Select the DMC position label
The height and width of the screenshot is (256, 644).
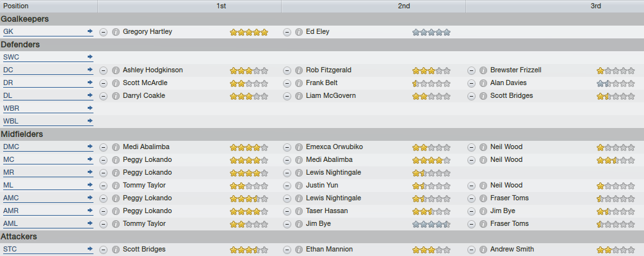pyautogui.click(x=11, y=147)
